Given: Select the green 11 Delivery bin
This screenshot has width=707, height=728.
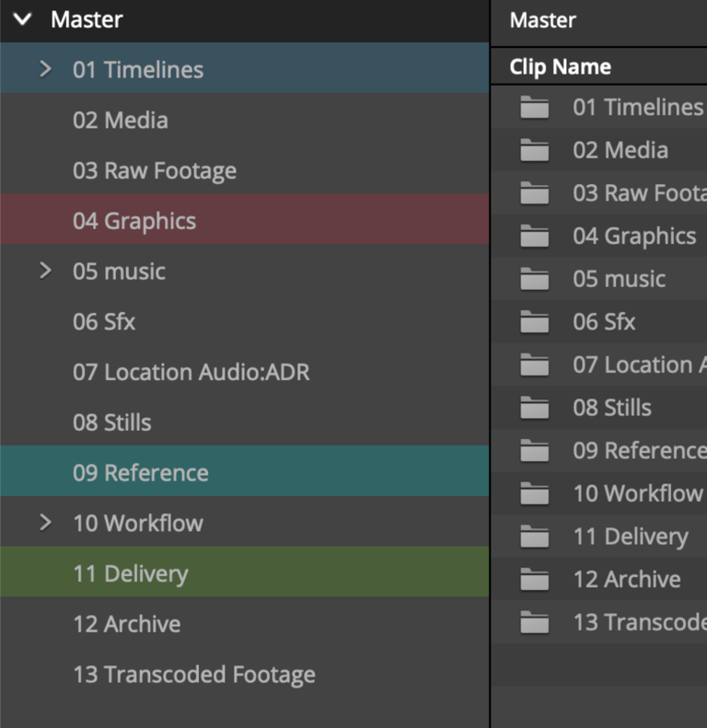Looking at the screenshot, I should point(131,573).
